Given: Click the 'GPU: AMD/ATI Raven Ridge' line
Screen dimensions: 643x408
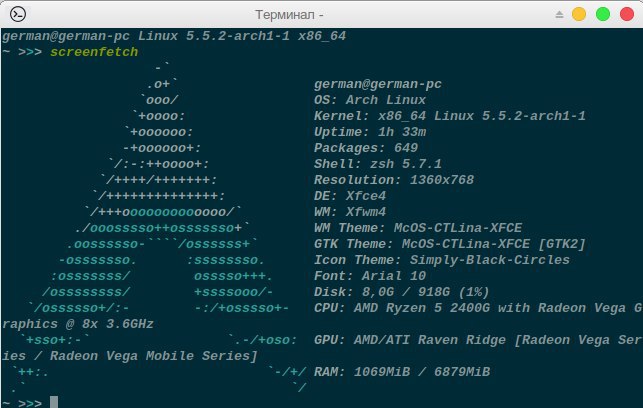Looking at the screenshot, I should 478,340.
